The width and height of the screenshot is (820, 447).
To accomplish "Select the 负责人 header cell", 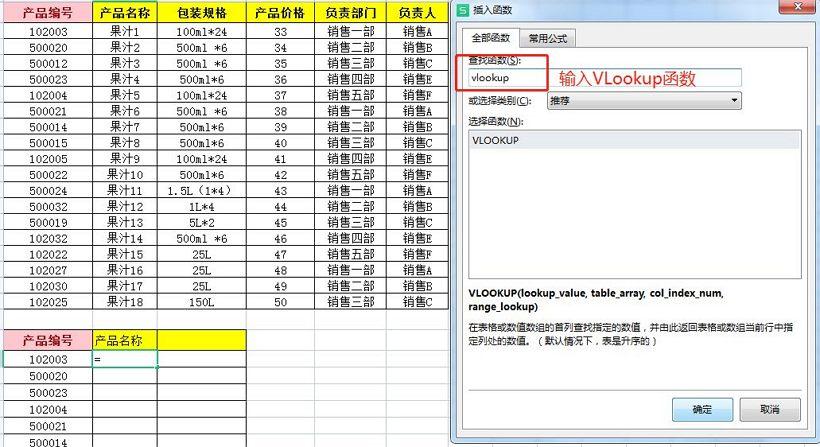I will [417, 13].
